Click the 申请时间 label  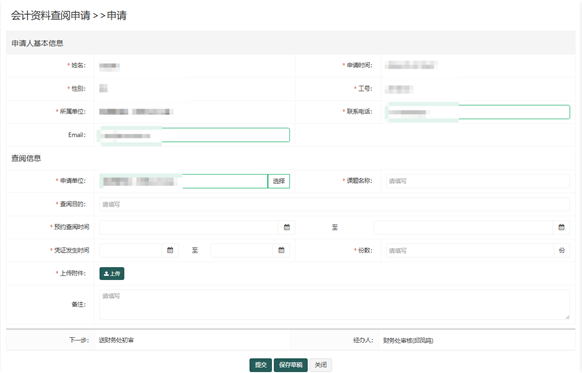coord(359,65)
